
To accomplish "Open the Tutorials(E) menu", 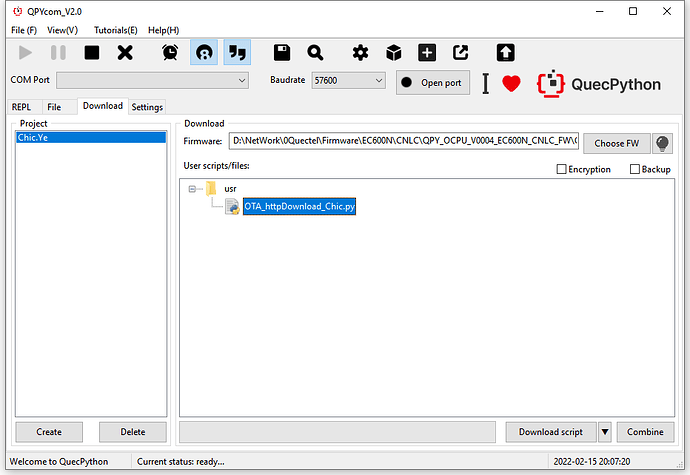I will (116, 30).
